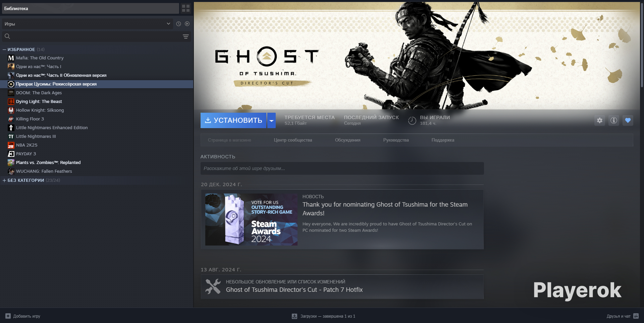Click the Добавить игру plus icon
The height and width of the screenshot is (323, 644).
(x=8, y=316)
